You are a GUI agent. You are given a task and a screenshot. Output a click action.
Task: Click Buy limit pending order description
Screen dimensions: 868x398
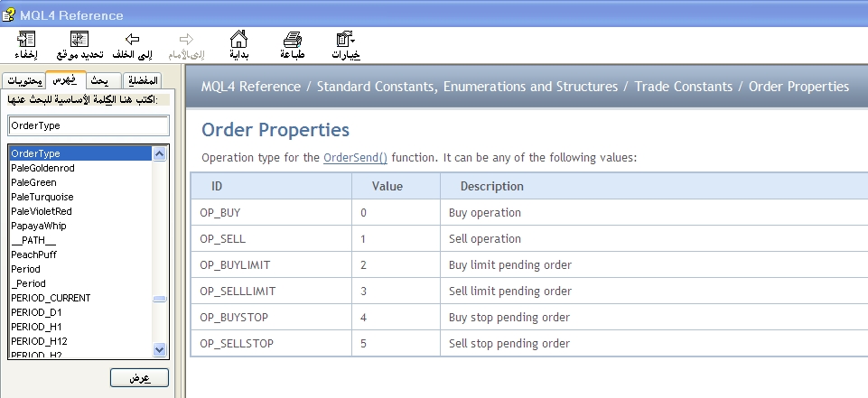pos(654,264)
